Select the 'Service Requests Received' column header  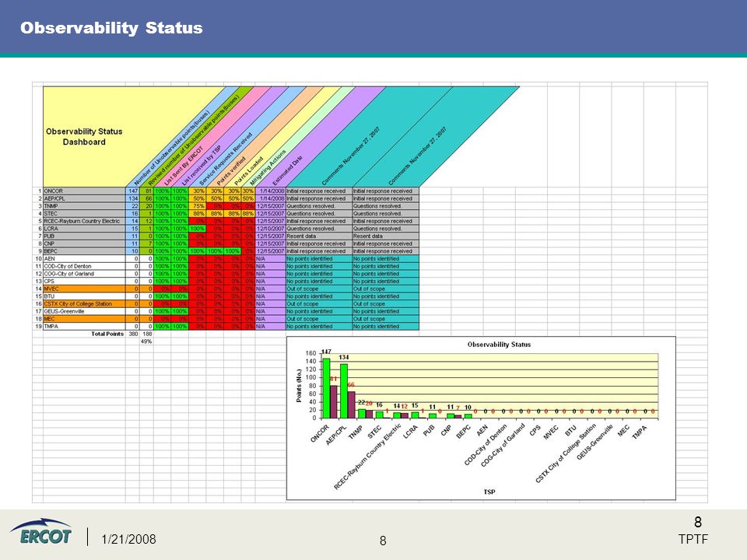click(x=226, y=159)
